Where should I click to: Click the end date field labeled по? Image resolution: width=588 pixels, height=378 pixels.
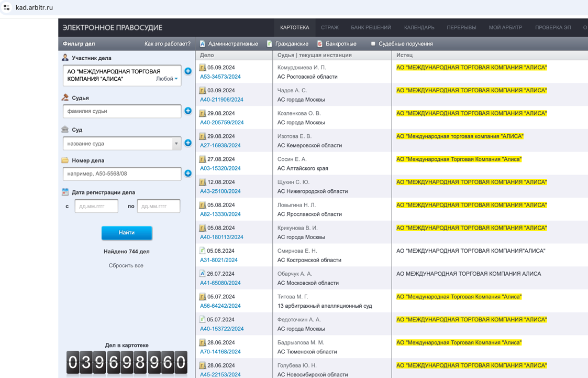(159, 206)
